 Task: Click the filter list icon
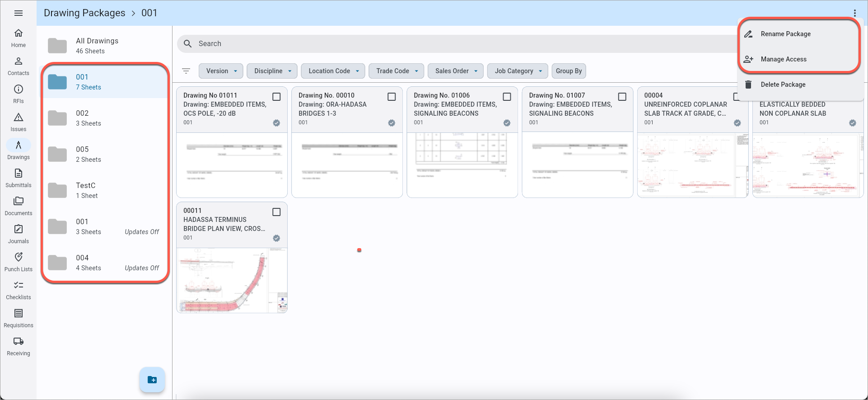[186, 71]
